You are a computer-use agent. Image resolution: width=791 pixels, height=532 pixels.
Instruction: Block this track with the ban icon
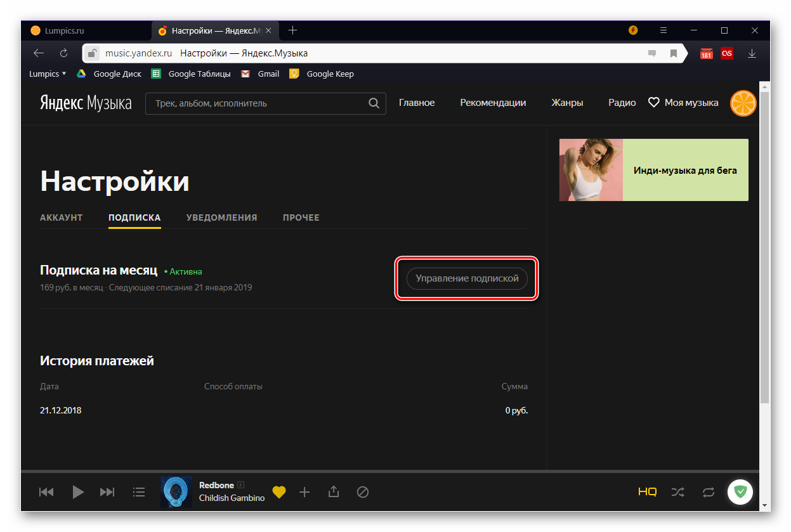pos(363,492)
